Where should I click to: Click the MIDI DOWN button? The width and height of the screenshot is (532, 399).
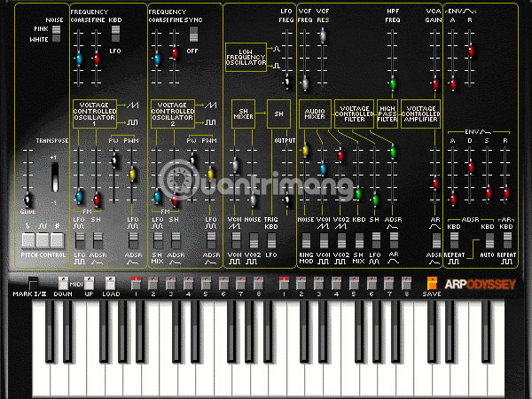pos(63,283)
